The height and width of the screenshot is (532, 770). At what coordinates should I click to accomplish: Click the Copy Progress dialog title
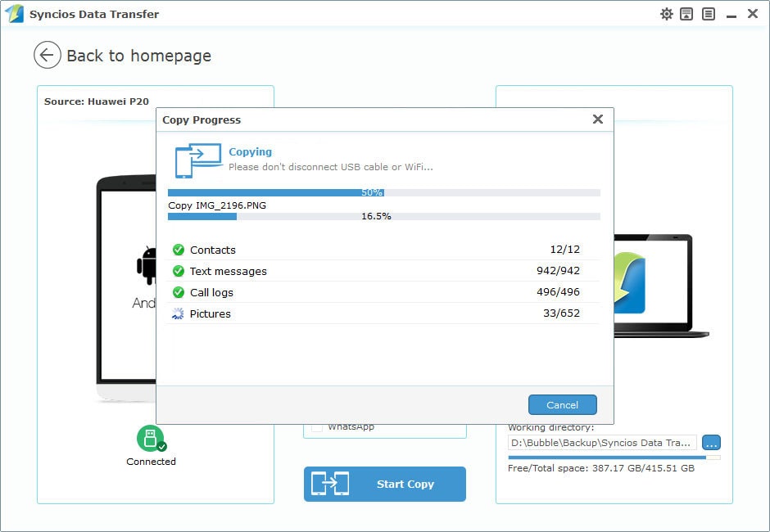click(202, 119)
